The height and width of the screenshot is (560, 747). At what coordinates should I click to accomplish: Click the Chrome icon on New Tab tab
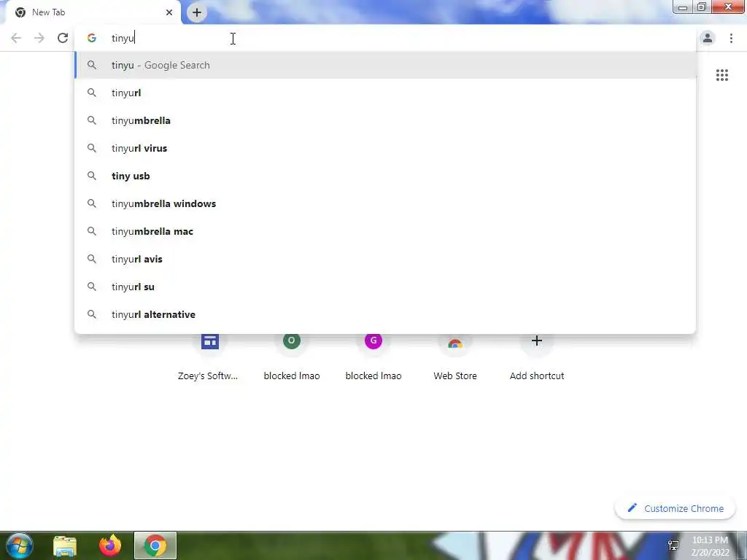click(x=20, y=12)
